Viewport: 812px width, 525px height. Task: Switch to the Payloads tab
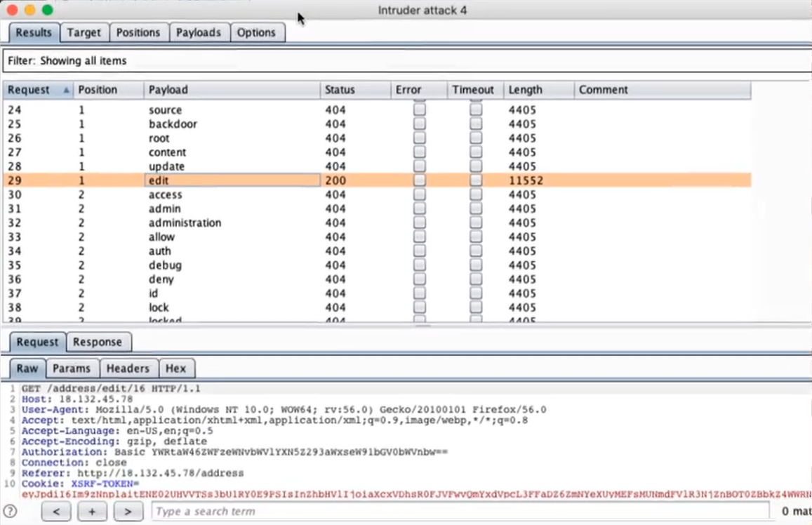[x=198, y=32]
